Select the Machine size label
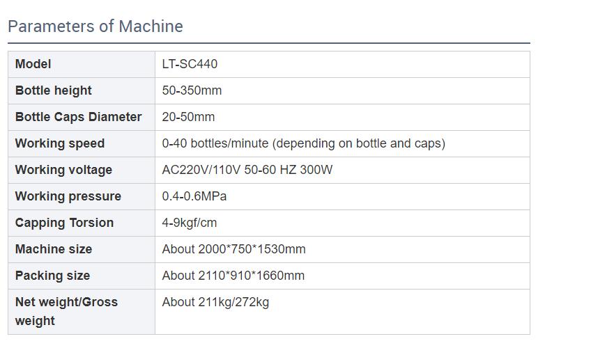The width and height of the screenshot is (591, 364). coord(54,249)
